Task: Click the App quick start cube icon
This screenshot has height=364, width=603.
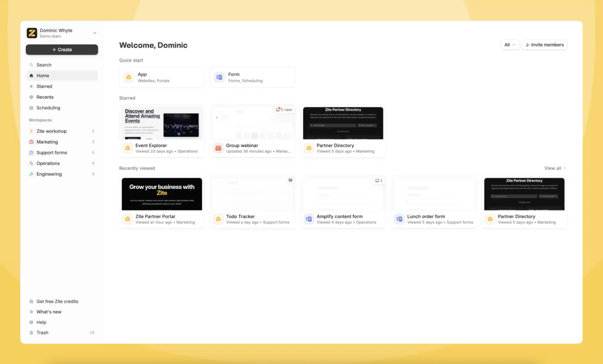Action: click(x=128, y=77)
